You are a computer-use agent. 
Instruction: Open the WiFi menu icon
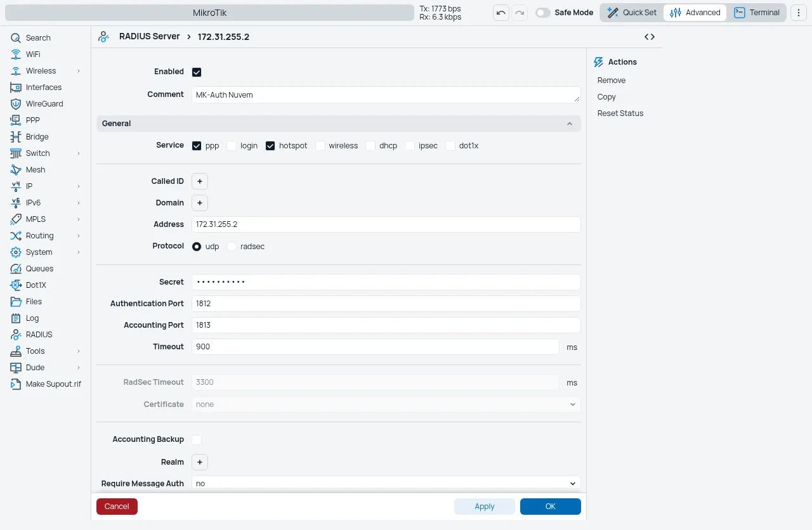click(16, 55)
